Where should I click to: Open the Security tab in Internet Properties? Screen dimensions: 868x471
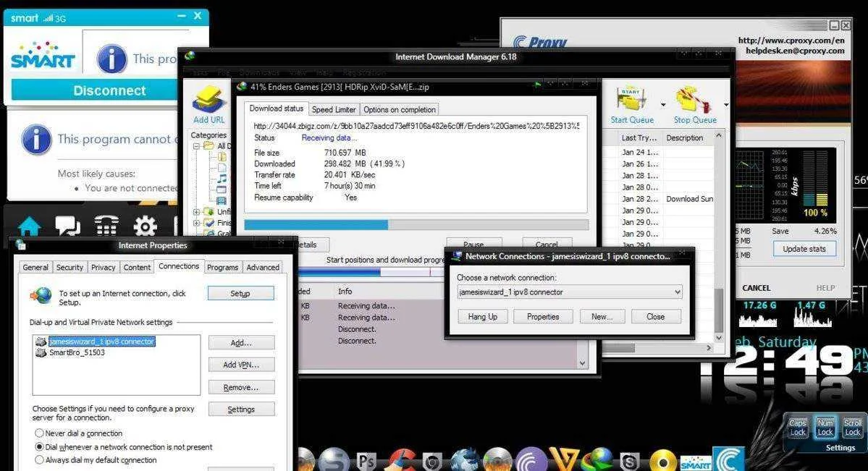coord(69,267)
